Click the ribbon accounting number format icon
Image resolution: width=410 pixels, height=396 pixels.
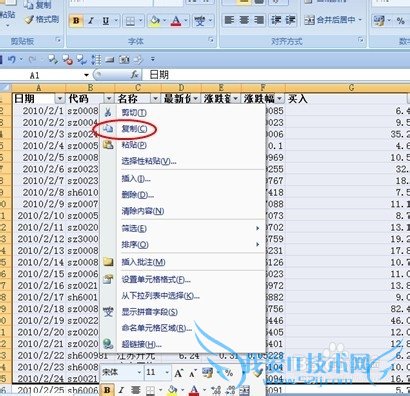(x=379, y=21)
